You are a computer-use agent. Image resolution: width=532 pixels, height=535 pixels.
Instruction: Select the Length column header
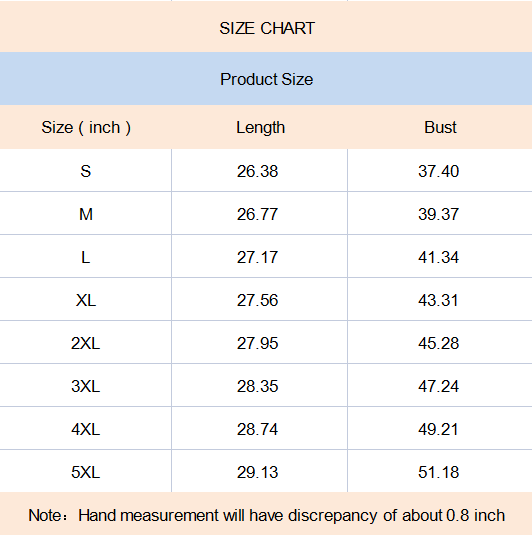pyautogui.click(x=260, y=128)
